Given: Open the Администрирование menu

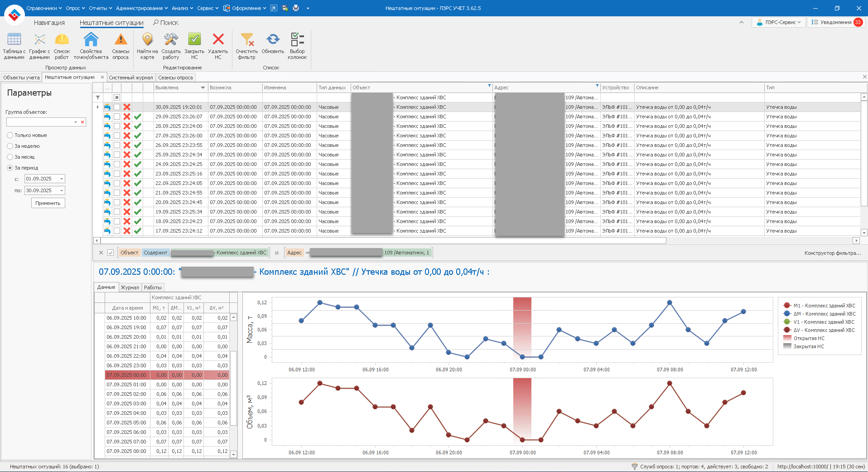Looking at the screenshot, I should coord(141,8).
